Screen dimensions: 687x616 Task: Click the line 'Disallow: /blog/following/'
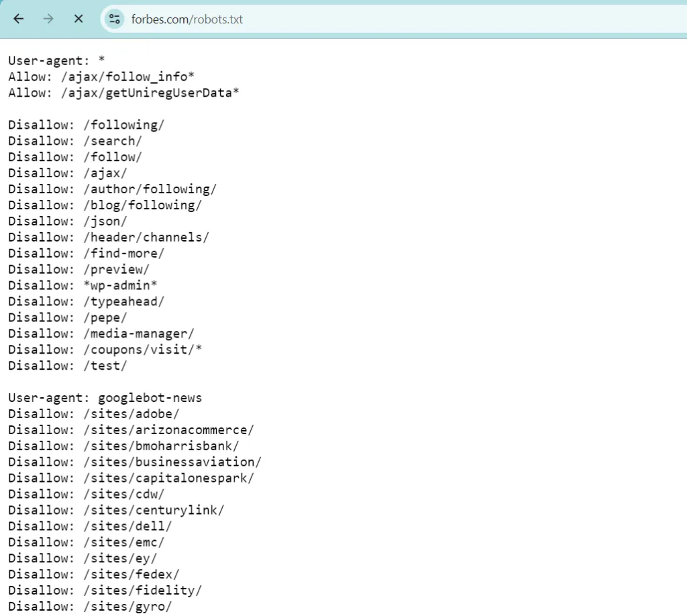[105, 205]
